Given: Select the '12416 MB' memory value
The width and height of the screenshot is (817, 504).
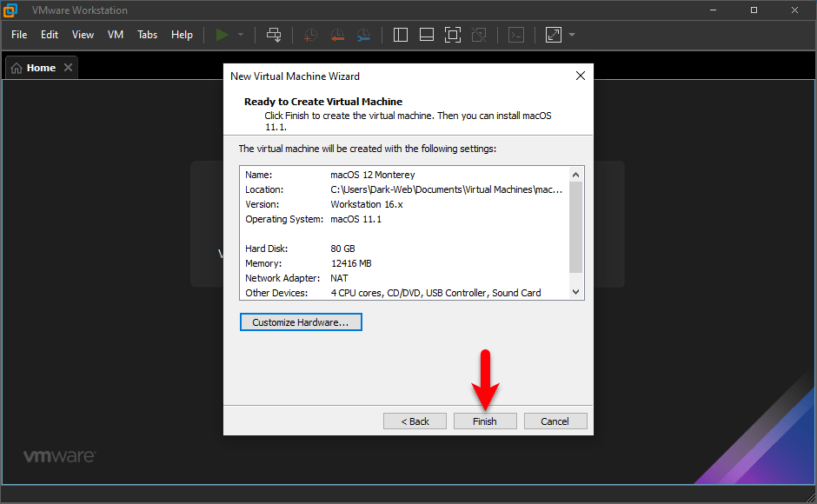Looking at the screenshot, I should (x=351, y=263).
